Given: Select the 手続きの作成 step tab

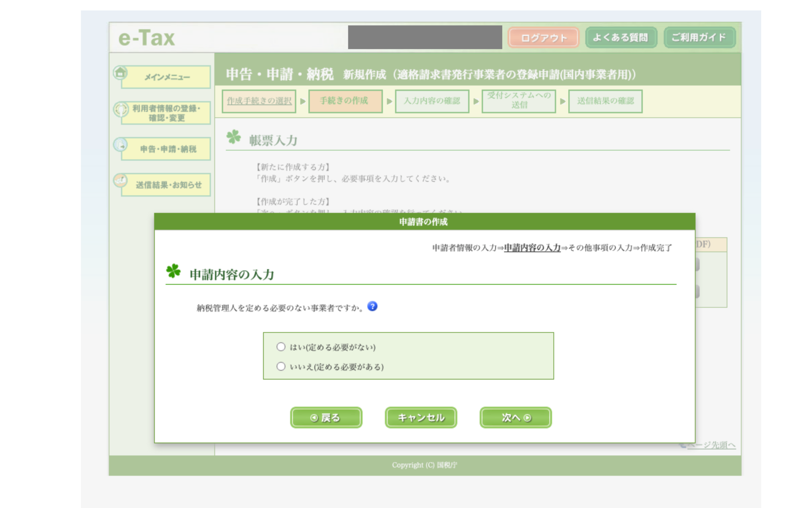Looking at the screenshot, I should point(346,101).
